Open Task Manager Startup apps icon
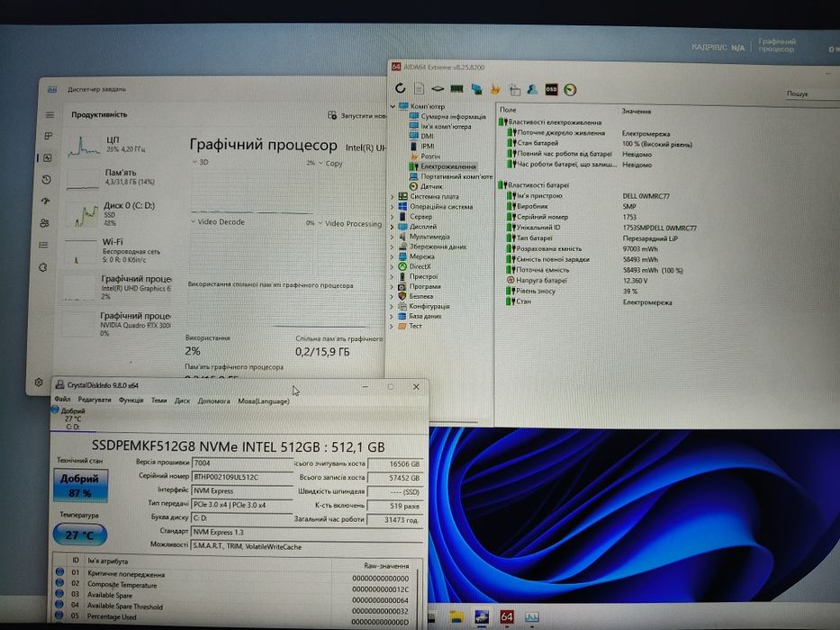The width and height of the screenshot is (840, 630). point(46,201)
